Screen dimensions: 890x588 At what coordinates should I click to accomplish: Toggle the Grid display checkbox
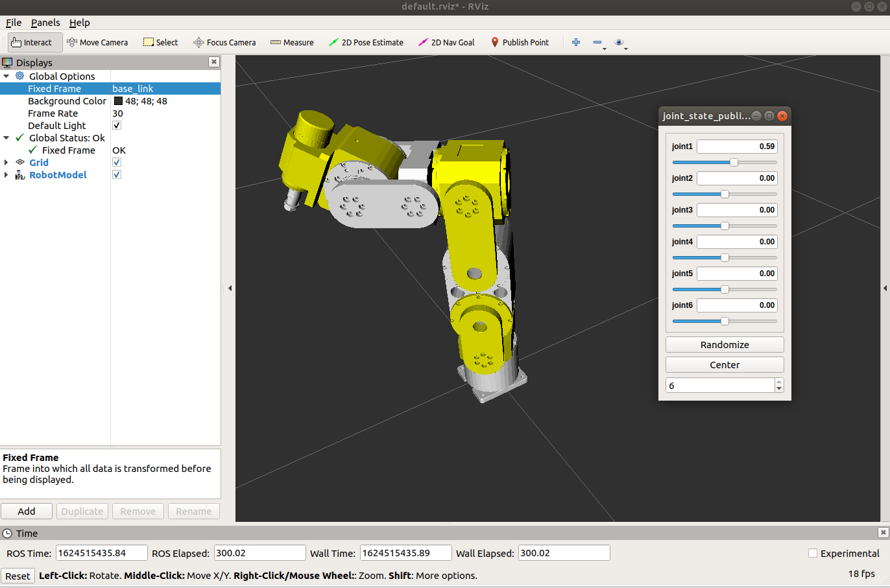[x=117, y=162]
